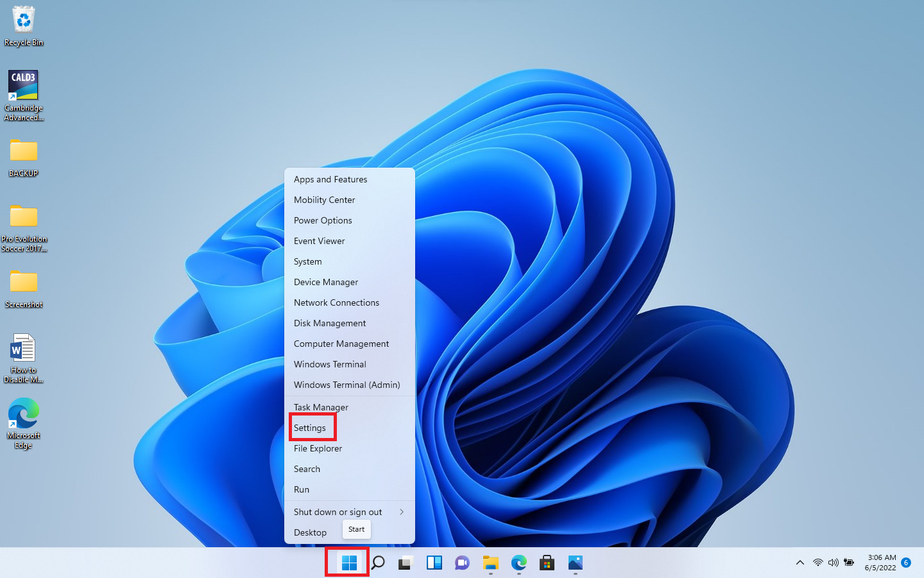The width and height of the screenshot is (924, 578).
Task: Check the battery status tray icon
Action: pyautogui.click(x=849, y=563)
